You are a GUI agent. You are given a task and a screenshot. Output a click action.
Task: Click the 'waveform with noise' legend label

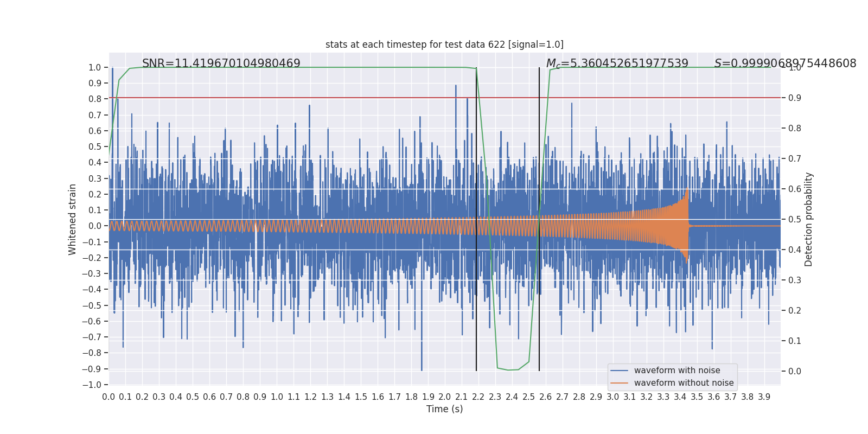[x=677, y=371]
